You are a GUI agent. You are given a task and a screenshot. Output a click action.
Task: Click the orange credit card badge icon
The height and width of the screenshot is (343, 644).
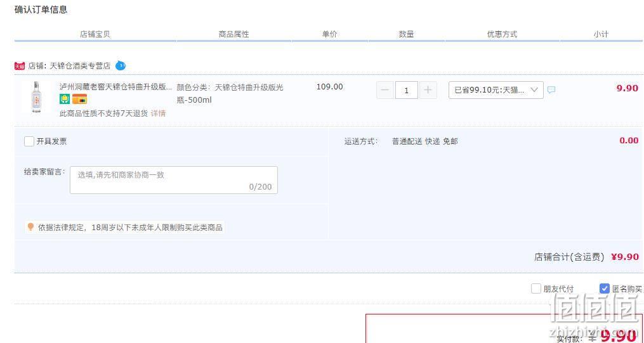[x=80, y=99]
